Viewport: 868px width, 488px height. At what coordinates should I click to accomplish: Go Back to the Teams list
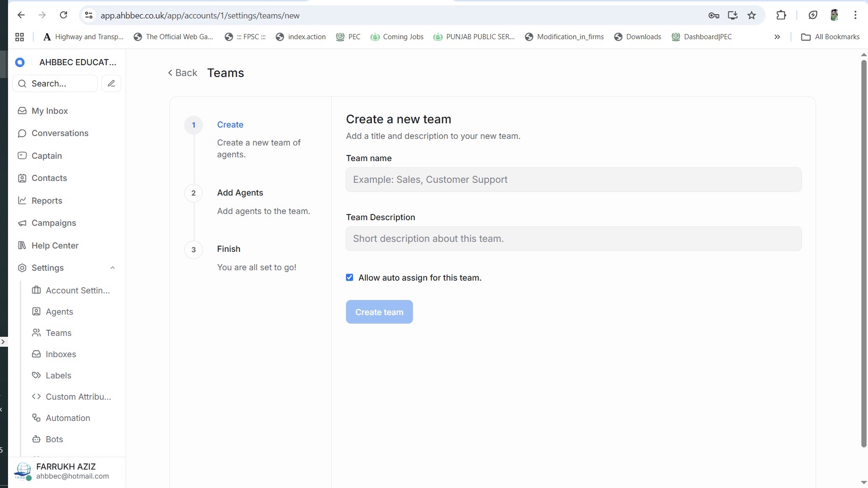tap(183, 73)
